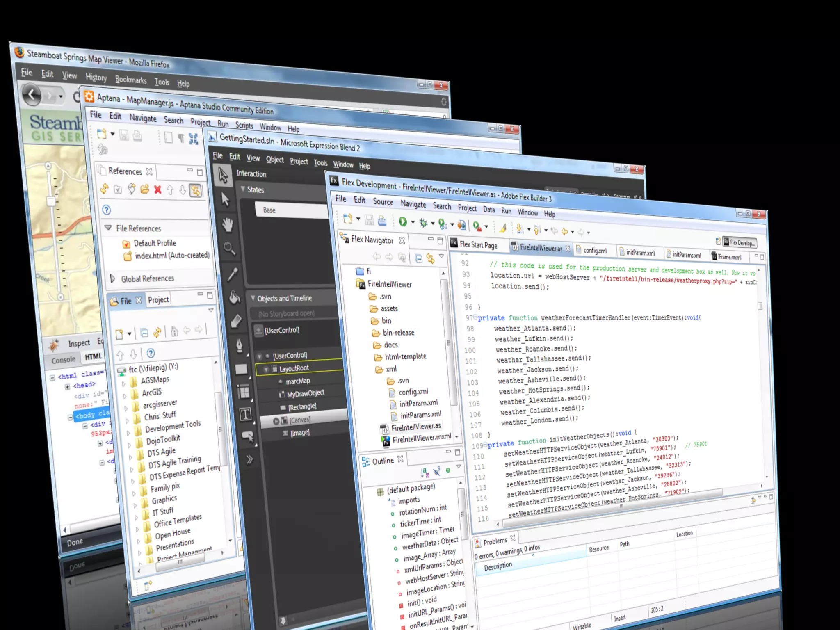Click Collapse All icon in Flex Navigator toolbar
Screen dimensions: 840x630
[x=418, y=258]
